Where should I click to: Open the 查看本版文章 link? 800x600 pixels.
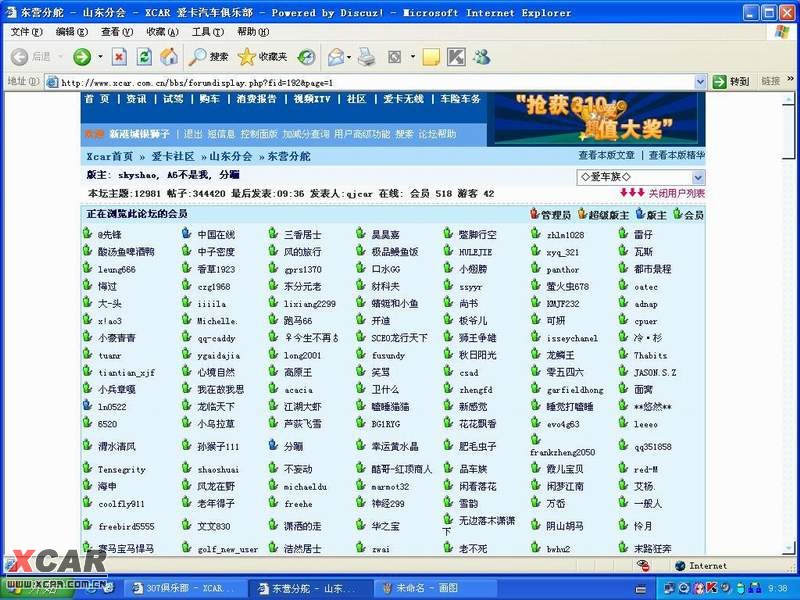(606, 155)
